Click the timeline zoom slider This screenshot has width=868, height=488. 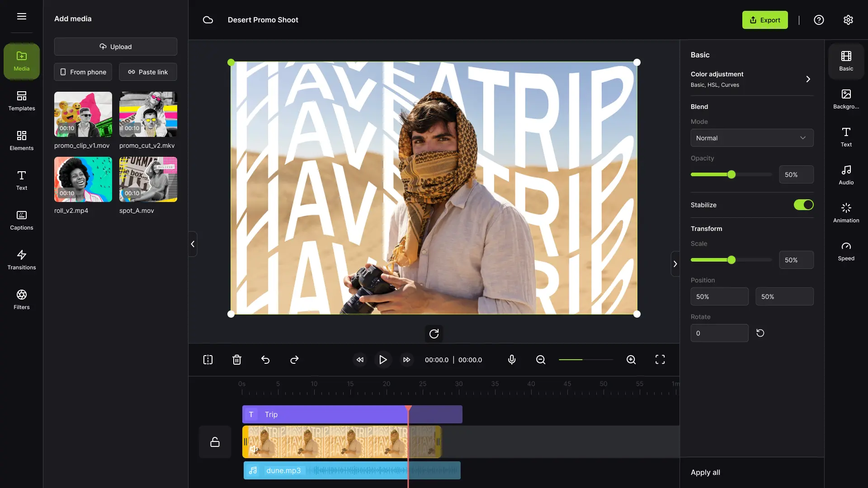[586, 360]
